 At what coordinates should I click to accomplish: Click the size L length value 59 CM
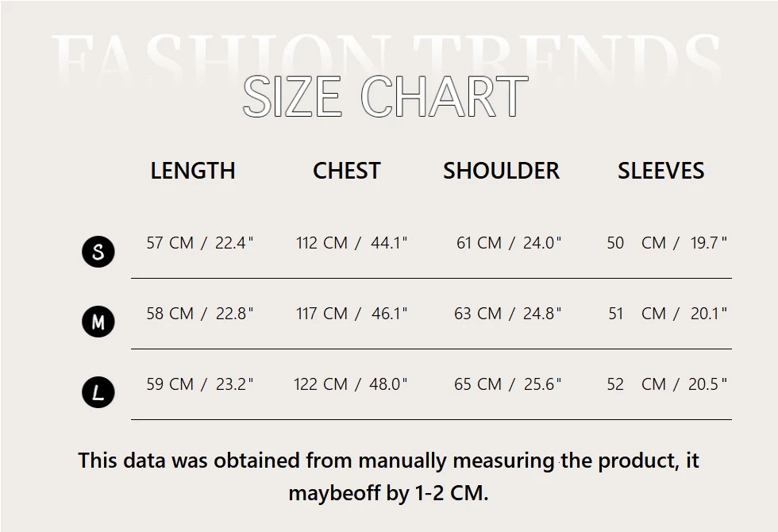pos(170,384)
